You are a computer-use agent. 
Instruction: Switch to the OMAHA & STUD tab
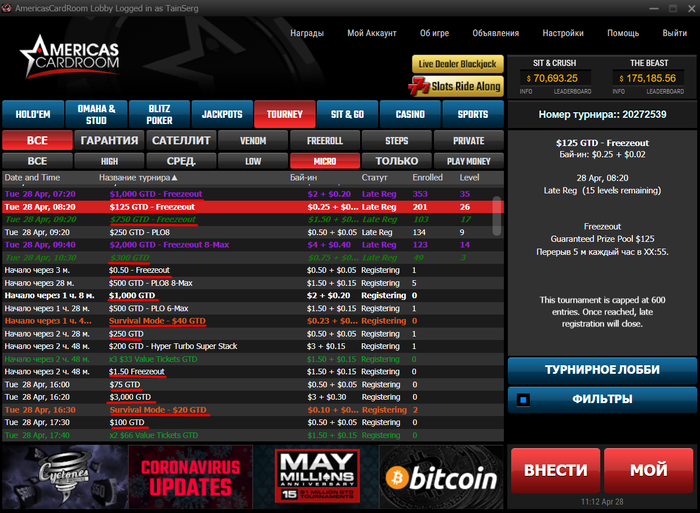coord(96,114)
